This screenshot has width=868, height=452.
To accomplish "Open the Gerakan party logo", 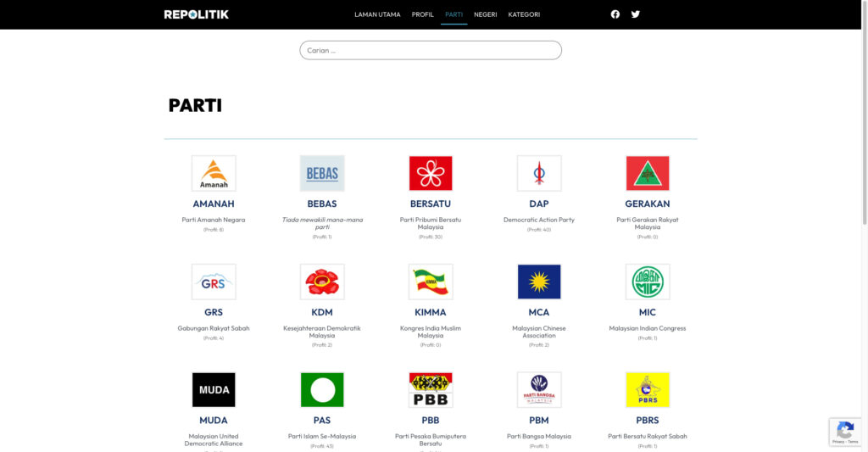I will click(x=648, y=173).
